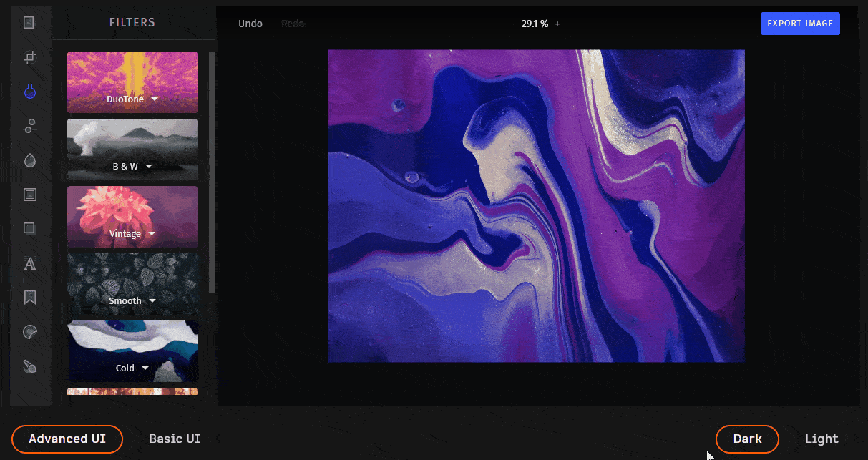Screen dimensions: 868x460
Task: Select the Text tool icon
Action: [x=30, y=264]
